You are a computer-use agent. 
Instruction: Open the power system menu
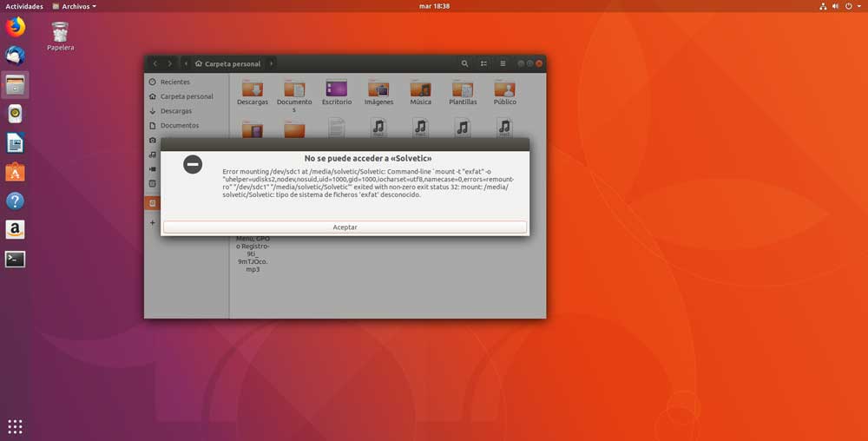[x=852, y=6]
